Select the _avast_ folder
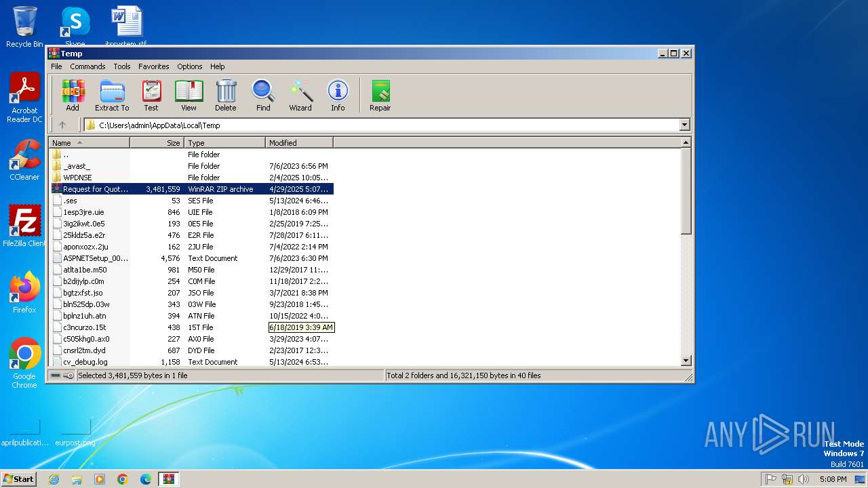 click(x=191, y=166)
